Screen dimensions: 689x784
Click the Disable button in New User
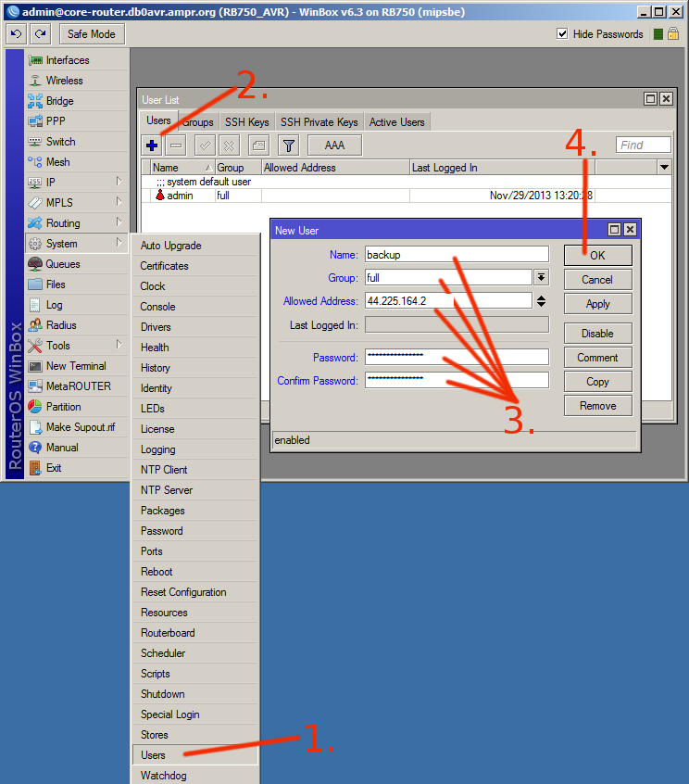coord(598,334)
